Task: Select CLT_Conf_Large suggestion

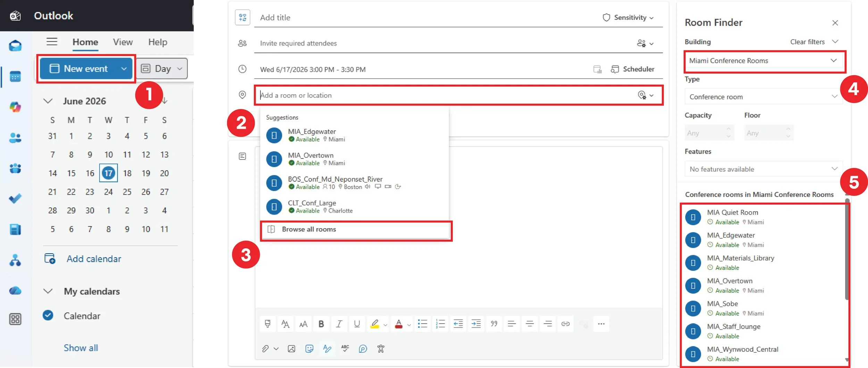Action: 354,206
